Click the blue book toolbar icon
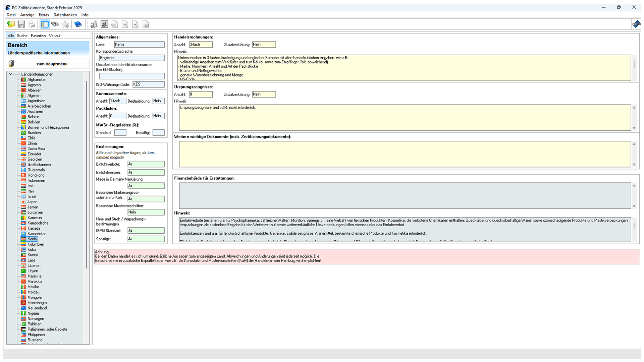Screen dimensions: 644x362 [78, 24]
